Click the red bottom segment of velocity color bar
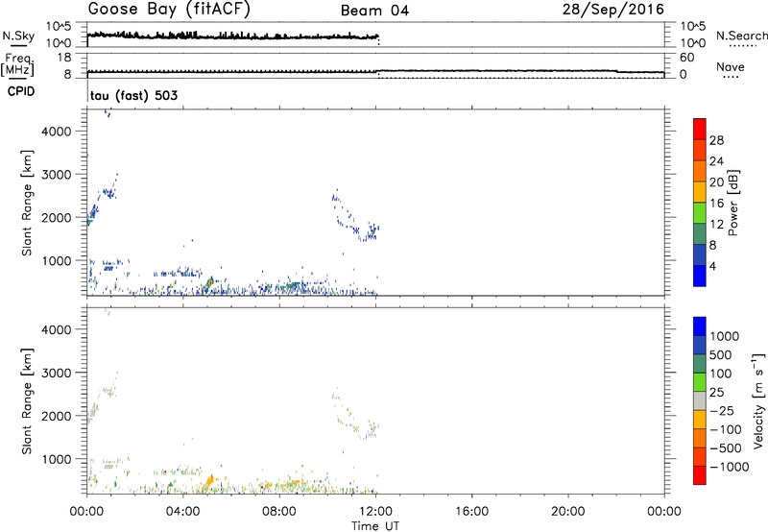The width and height of the screenshot is (768, 532). click(x=700, y=475)
